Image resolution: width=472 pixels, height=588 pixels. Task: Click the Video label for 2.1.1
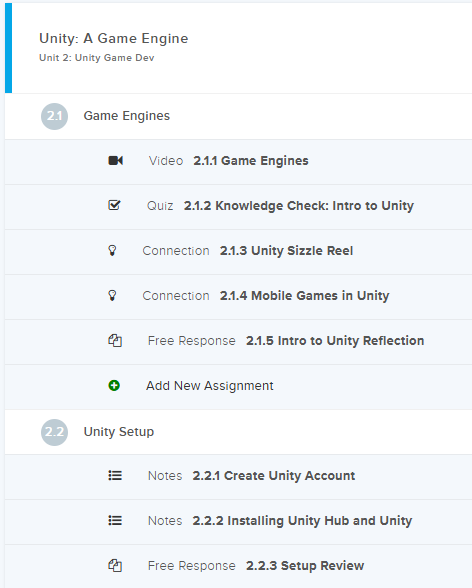click(166, 161)
